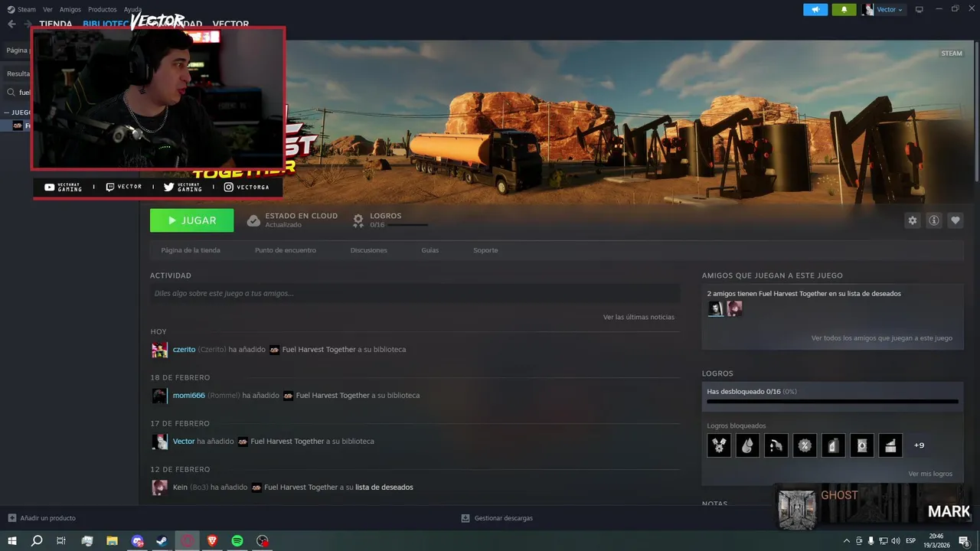This screenshot has width=980, height=551.
Task: Open Ver las últimas noticias link
Action: pyautogui.click(x=639, y=317)
